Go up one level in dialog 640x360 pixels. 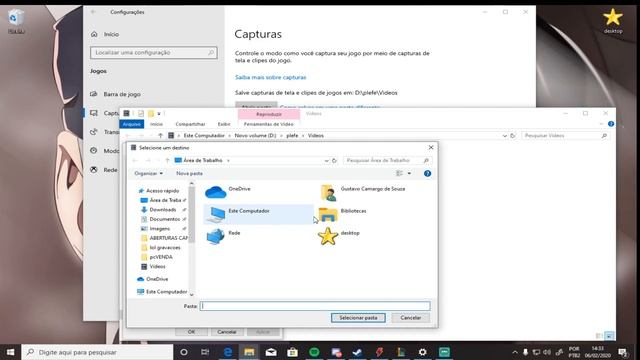pyautogui.click(x=167, y=160)
